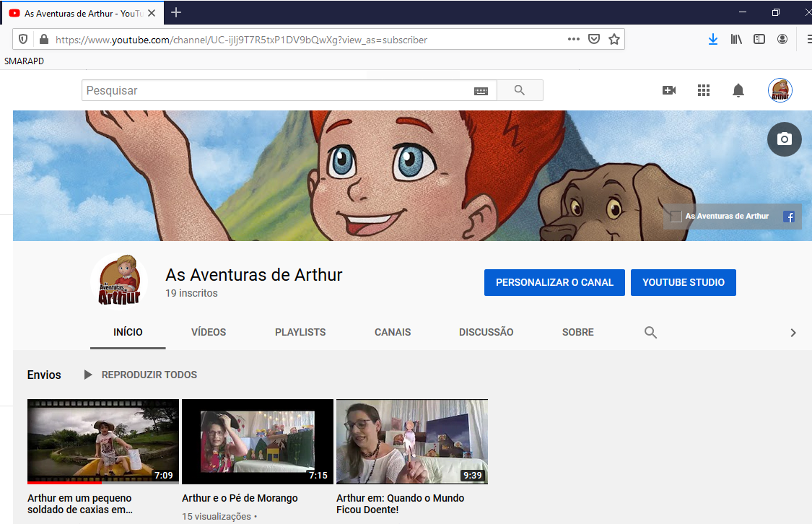
Task: Bookmark this page with the star icon
Action: point(614,40)
